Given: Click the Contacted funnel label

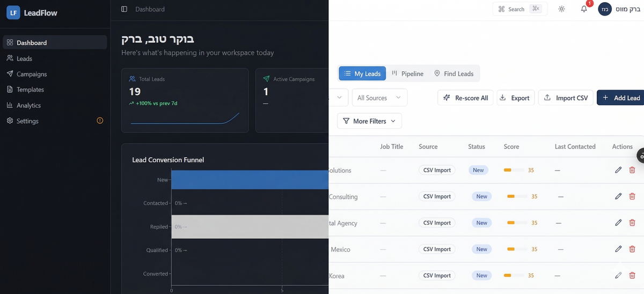Looking at the screenshot, I should (x=156, y=203).
